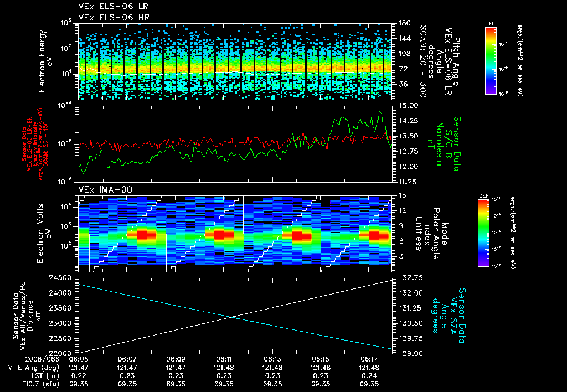Click the 06:05 time tick label
The width and height of the screenshot is (567, 392).
tap(79, 359)
